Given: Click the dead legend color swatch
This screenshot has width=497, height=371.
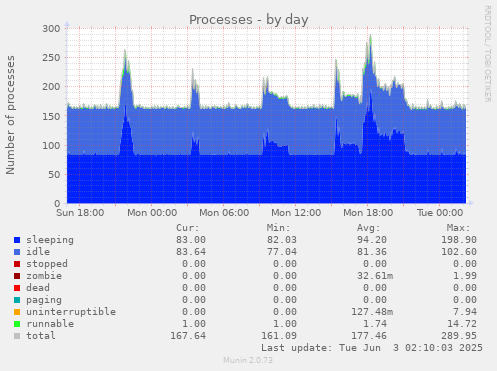Looking at the screenshot, I should [x=17, y=288].
